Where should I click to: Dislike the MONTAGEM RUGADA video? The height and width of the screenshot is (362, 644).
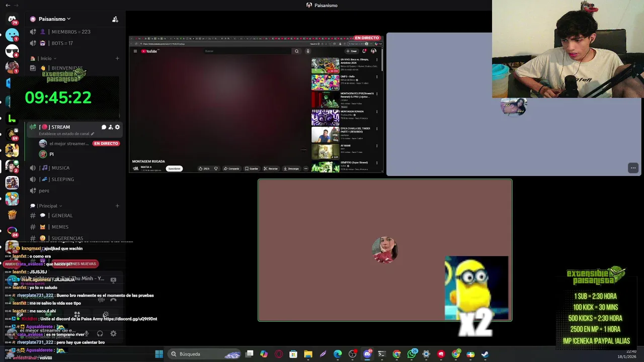click(x=216, y=168)
